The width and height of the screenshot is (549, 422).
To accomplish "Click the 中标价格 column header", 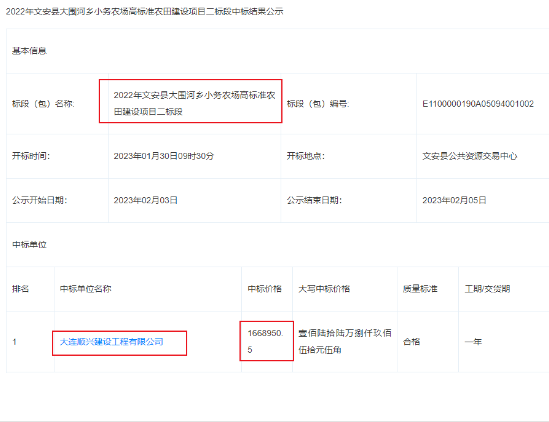I will [x=264, y=289].
